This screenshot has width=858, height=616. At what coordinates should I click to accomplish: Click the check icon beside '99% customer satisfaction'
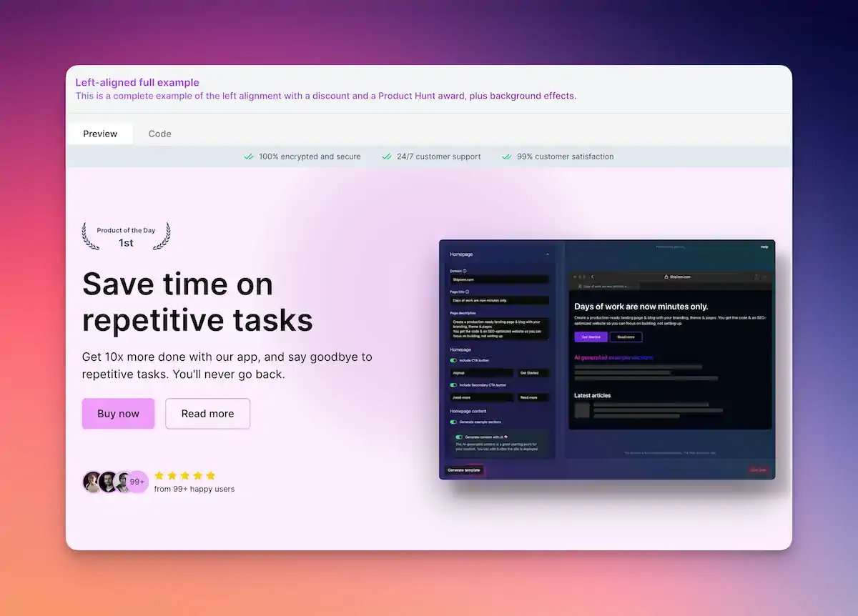(x=507, y=157)
